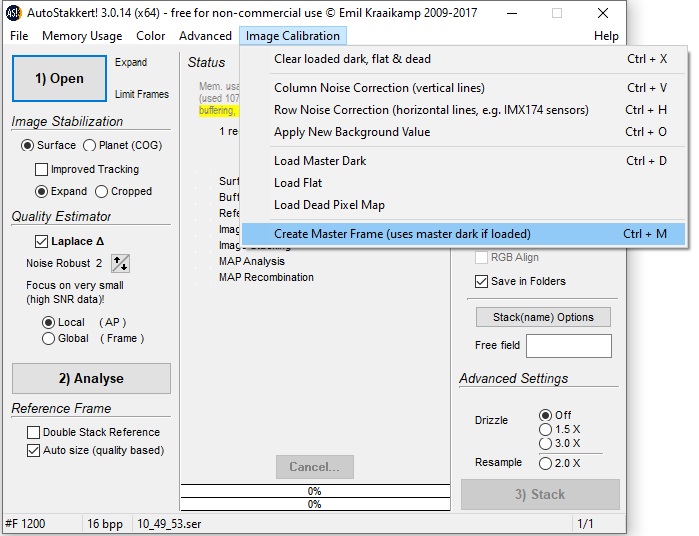The image size is (699, 536).
Task: Open Stack(name) Options
Action: point(543,318)
